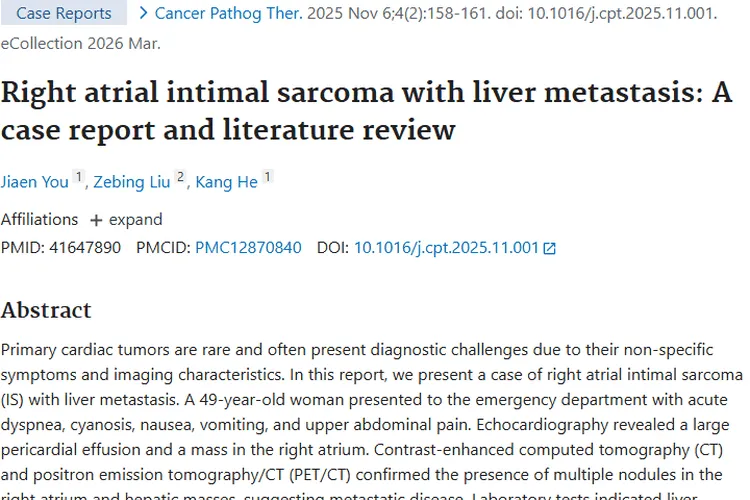
Task: Click the Affiliations label
Action: coord(39,220)
